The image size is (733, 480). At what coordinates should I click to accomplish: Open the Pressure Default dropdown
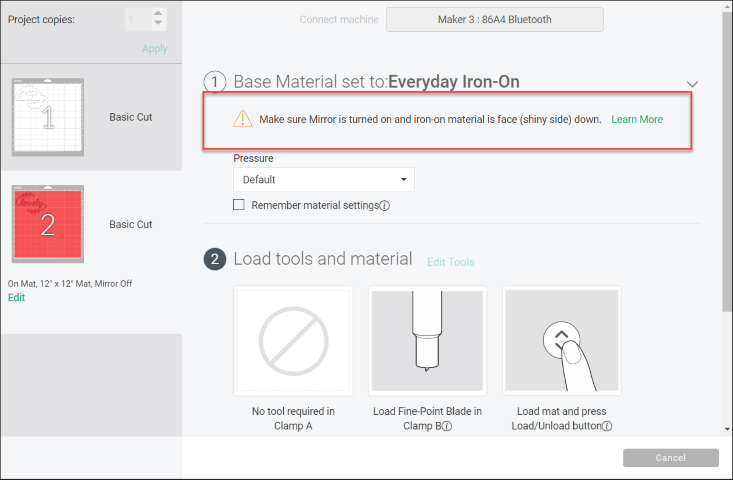pyautogui.click(x=323, y=180)
